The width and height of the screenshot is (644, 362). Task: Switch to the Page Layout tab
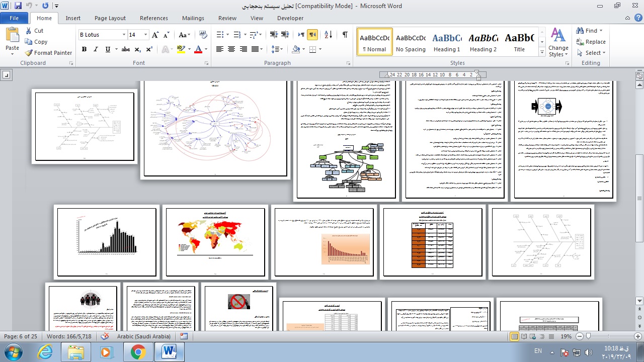pyautogui.click(x=110, y=18)
